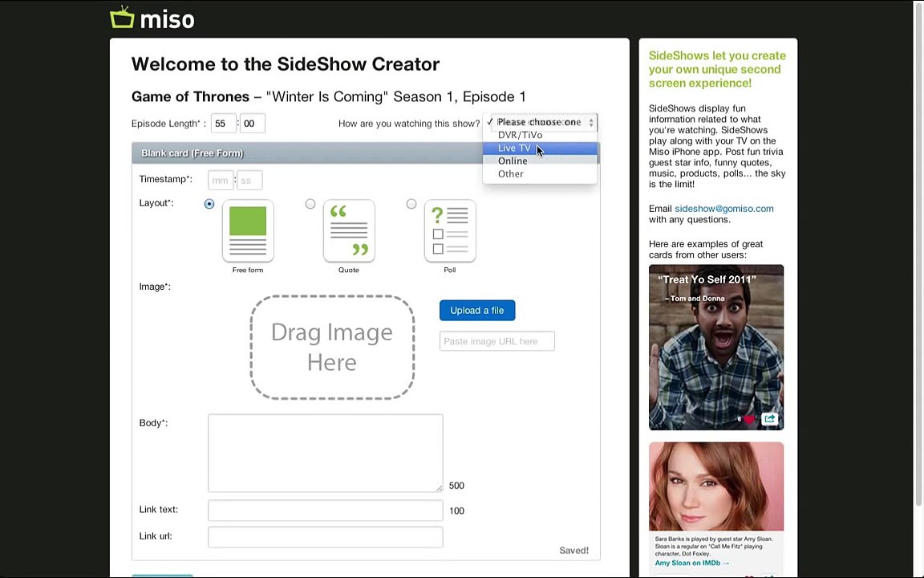Click the Link text input field

(x=326, y=511)
